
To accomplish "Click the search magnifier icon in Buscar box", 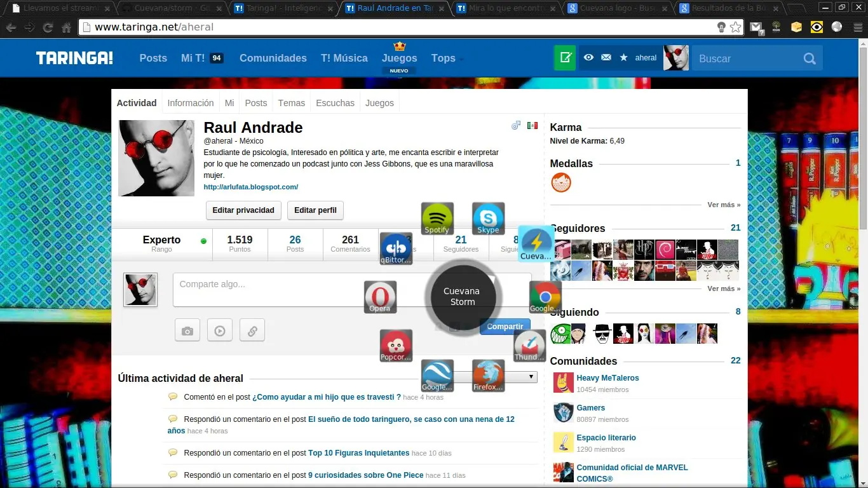I will pos(809,58).
